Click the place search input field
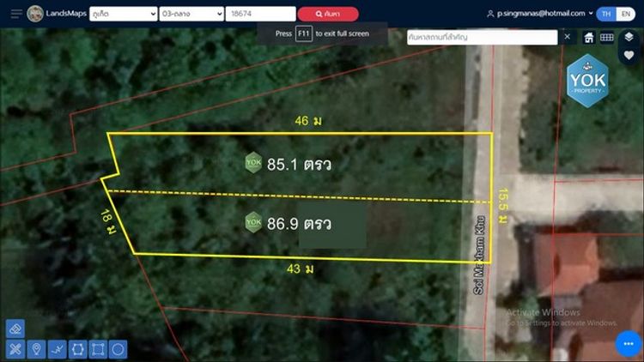Viewport: 644px width, 362px height. point(481,37)
